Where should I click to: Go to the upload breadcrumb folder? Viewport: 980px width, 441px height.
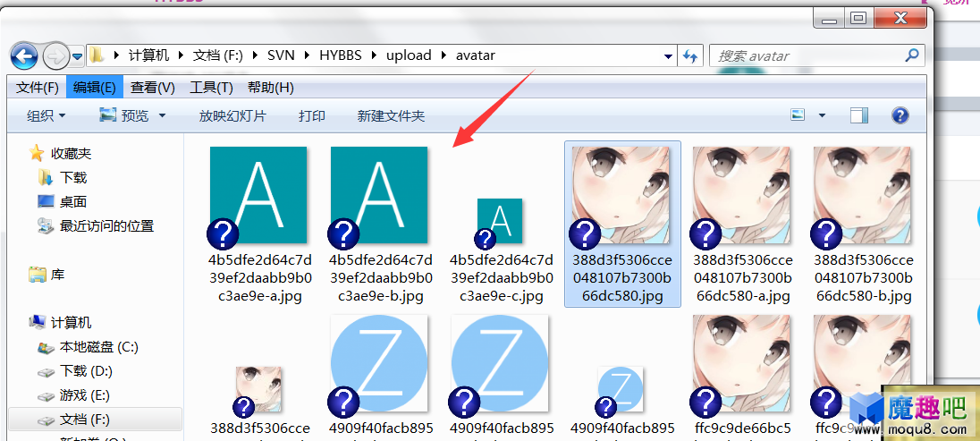point(409,55)
